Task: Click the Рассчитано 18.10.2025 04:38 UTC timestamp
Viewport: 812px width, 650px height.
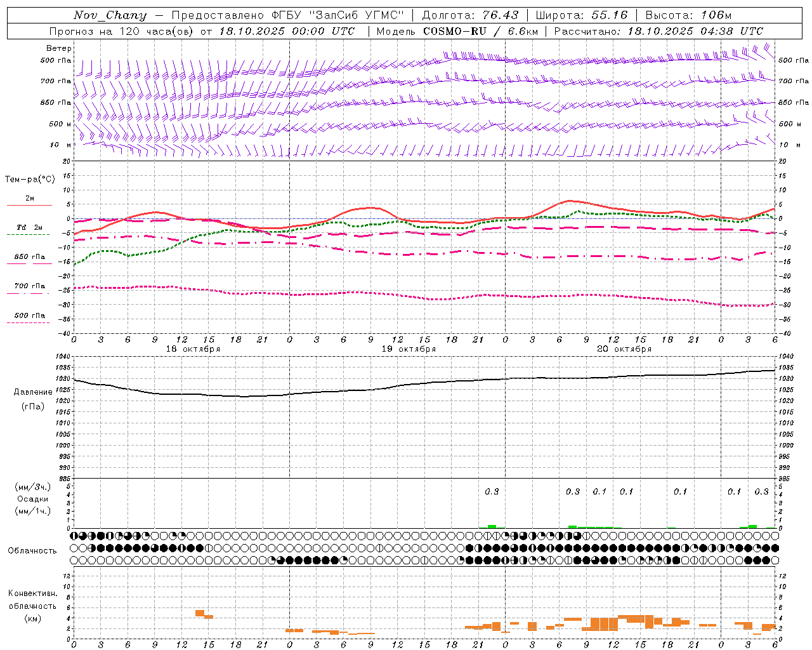Action: click(x=658, y=31)
